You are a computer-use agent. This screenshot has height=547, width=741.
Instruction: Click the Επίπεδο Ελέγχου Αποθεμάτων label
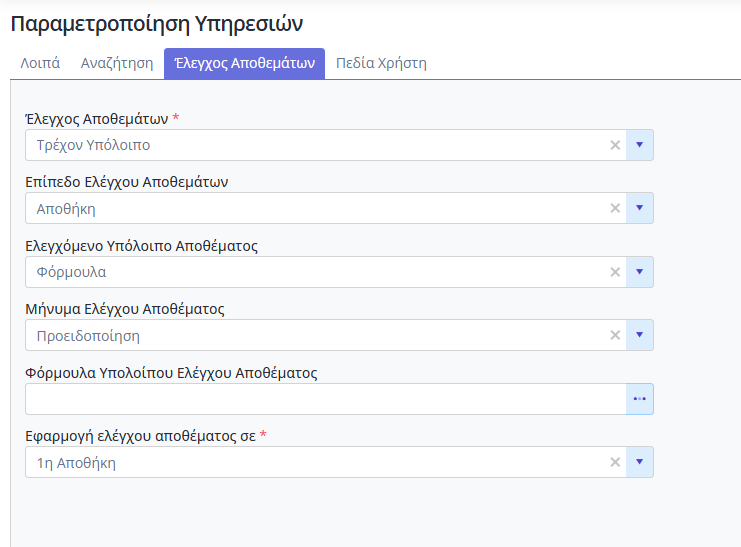tap(127, 182)
